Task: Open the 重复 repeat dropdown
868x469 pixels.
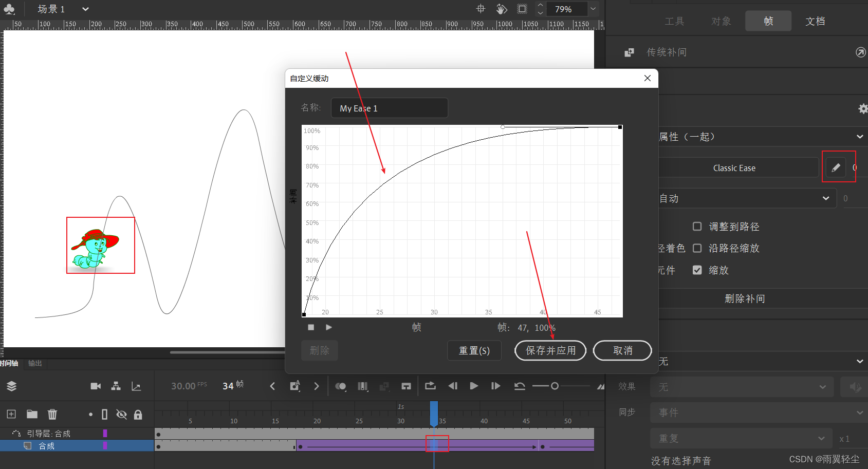Action: point(742,438)
